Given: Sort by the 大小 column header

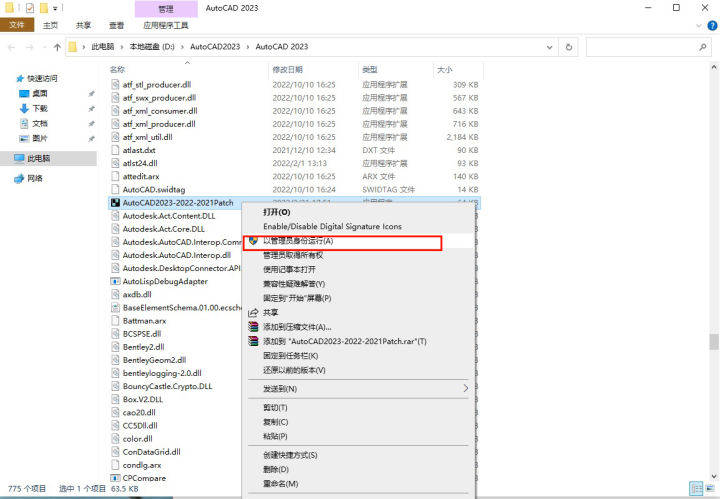Looking at the screenshot, I should pos(444,70).
